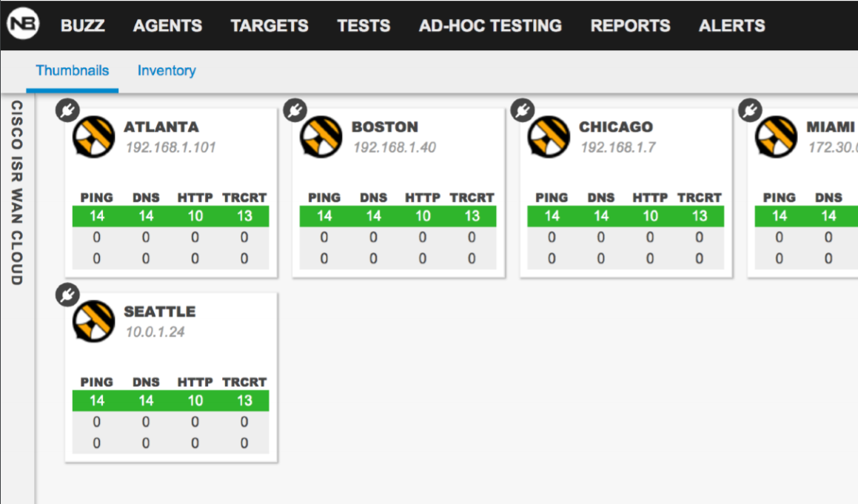Viewport: 858px width, 504px height.
Task: Open the ALERTS section
Action: pos(731,26)
